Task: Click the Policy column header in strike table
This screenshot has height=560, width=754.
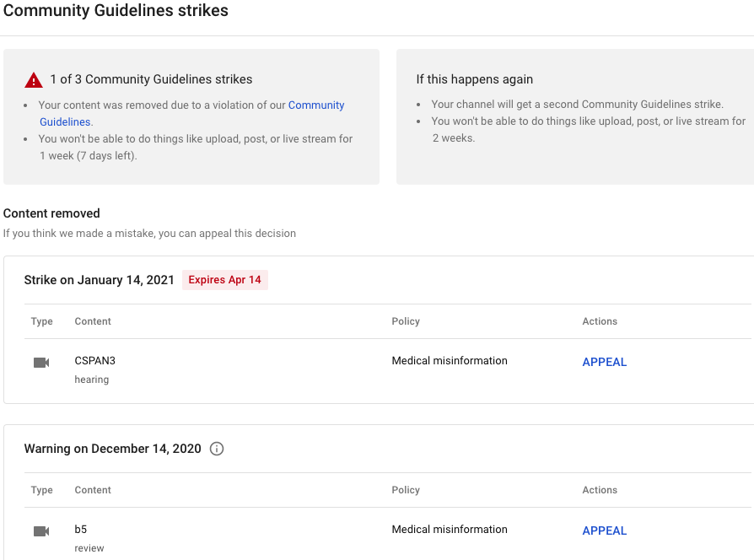Action: [x=406, y=321]
